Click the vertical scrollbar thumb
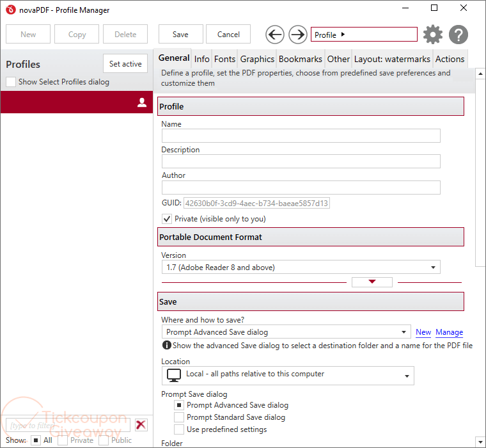Viewport: 486px width, 448px height. [x=480, y=173]
